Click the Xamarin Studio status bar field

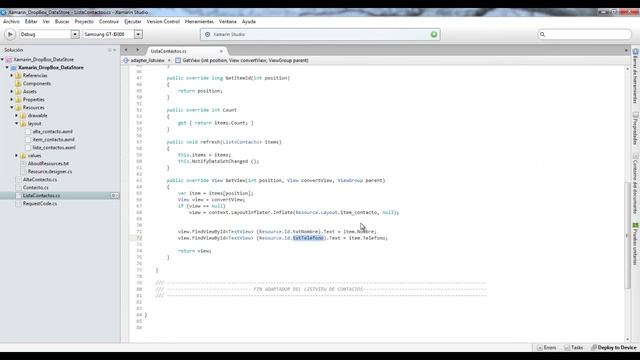(320, 34)
